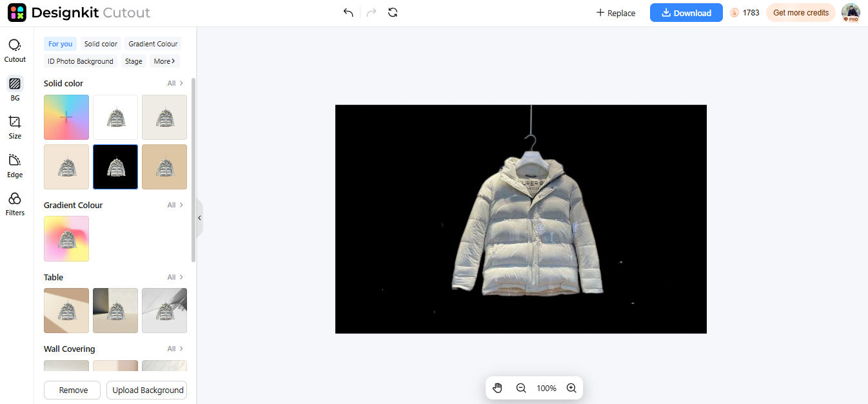868x404 pixels.
Task: Zoom in the canvas
Action: [x=571, y=388]
